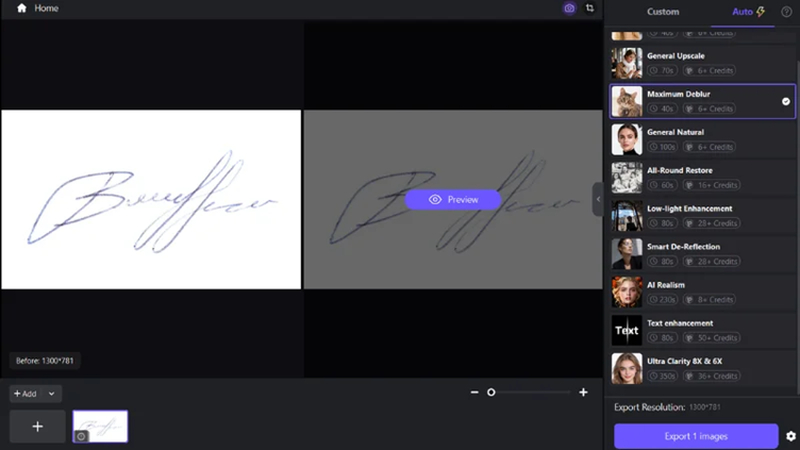Collapse the right panel with arrow handle
Image resolution: width=800 pixels, height=450 pixels.
tap(598, 199)
